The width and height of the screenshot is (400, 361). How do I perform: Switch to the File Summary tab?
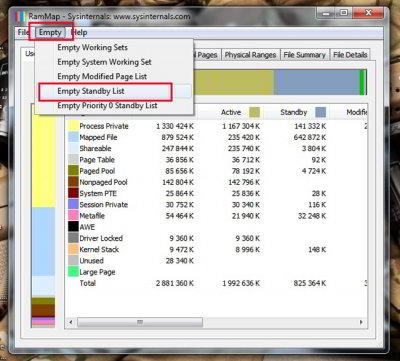(x=304, y=55)
